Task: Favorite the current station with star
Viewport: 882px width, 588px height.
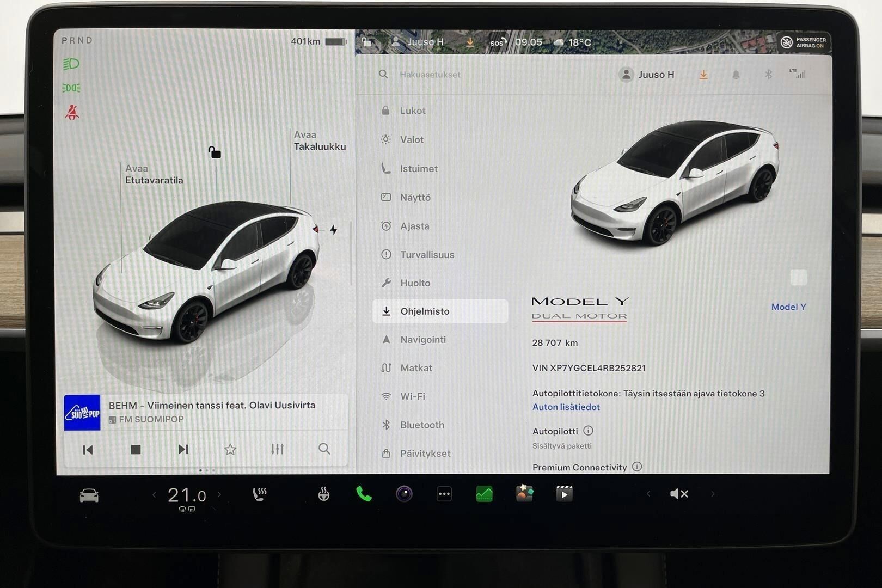Action: (x=230, y=449)
